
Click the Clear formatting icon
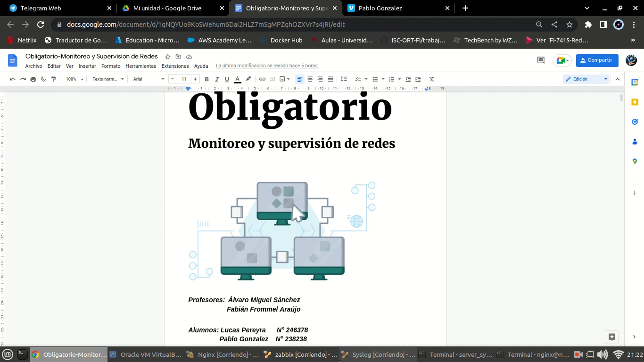tap(431, 79)
